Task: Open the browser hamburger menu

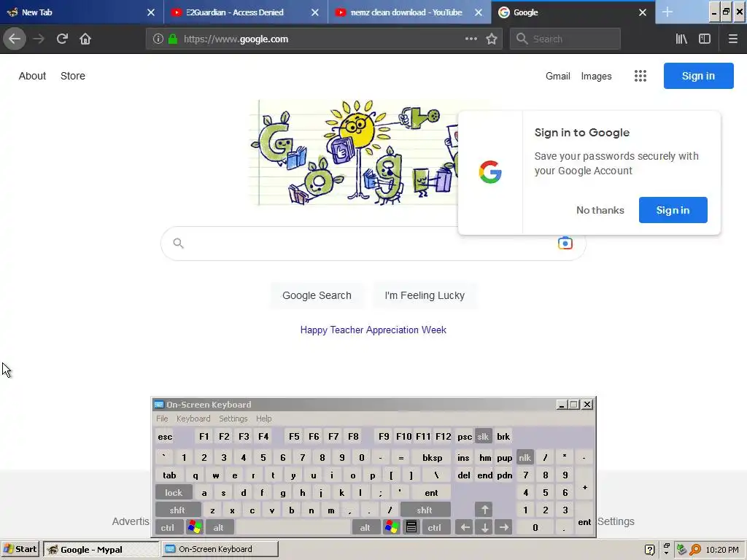Action: (732, 39)
